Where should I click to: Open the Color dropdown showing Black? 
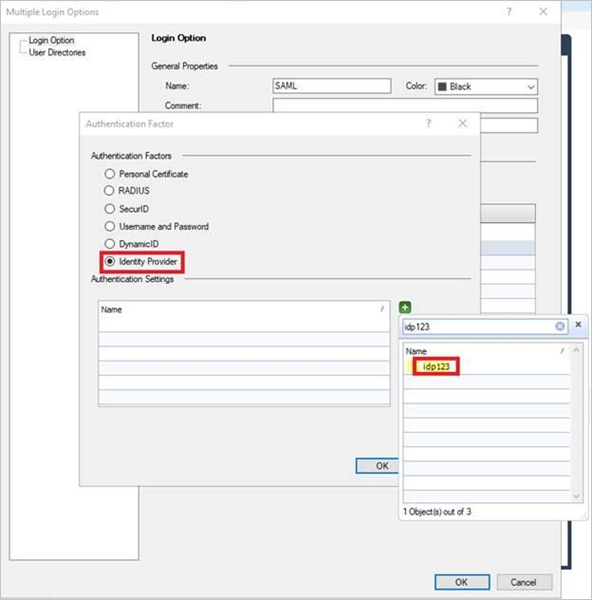(x=486, y=86)
